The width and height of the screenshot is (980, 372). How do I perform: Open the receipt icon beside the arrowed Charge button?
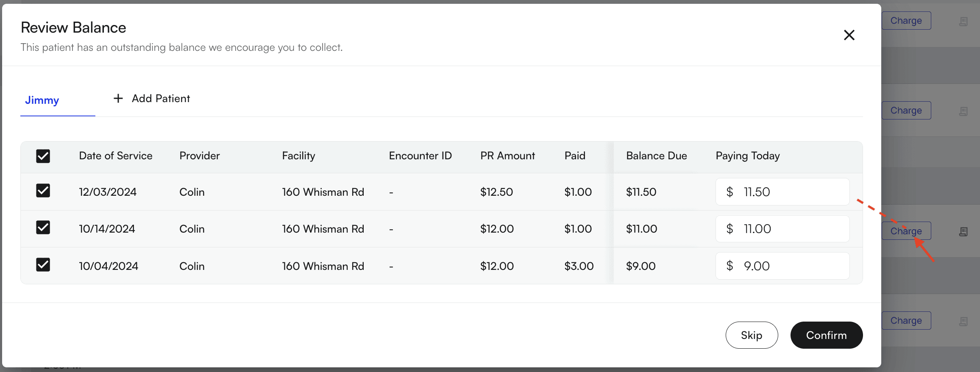(963, 232)
